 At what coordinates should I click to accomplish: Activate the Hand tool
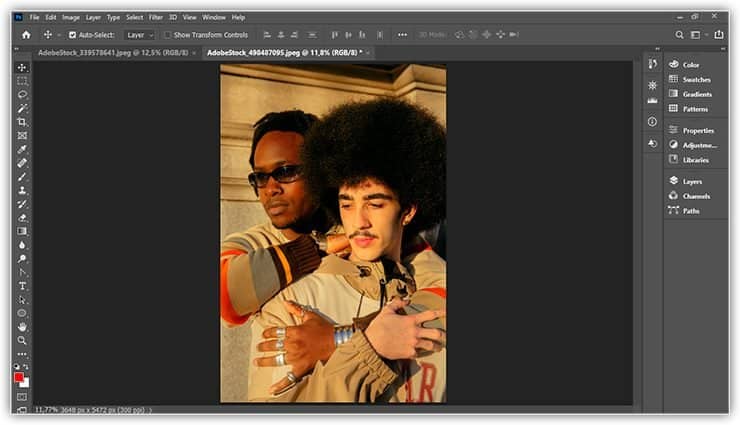pos(22,327)
